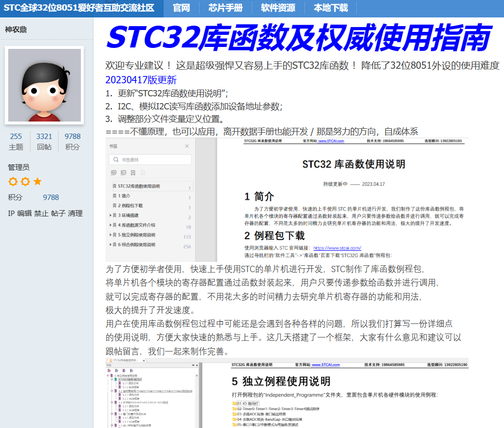
Task: Click the STC32 库函数使用说明 document title
Action: (353, 164)
